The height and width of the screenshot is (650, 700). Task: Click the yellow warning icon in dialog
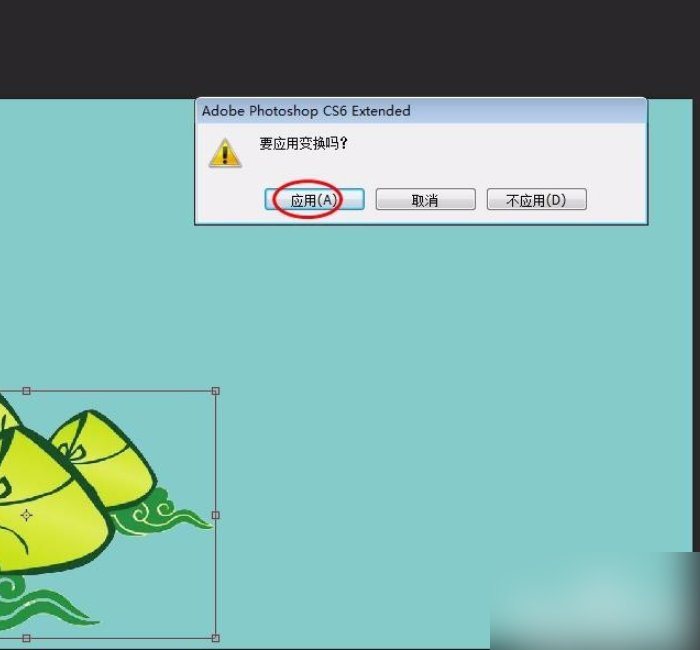point(225,153)
